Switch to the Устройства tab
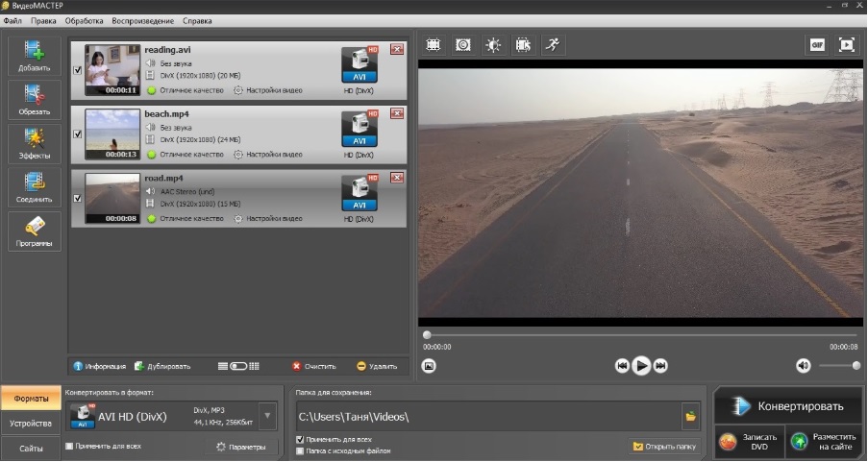The width and height of the screenshot is (868, 462). click(31, 423)
